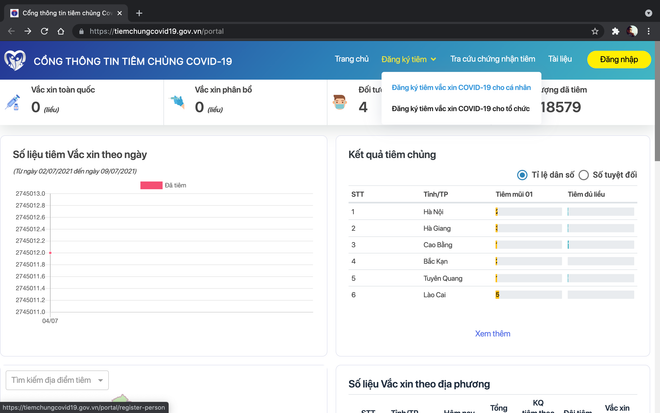
Task: Open the Tìm kiếm địa điểm tiêm dropdown
Action: (56, 380)
